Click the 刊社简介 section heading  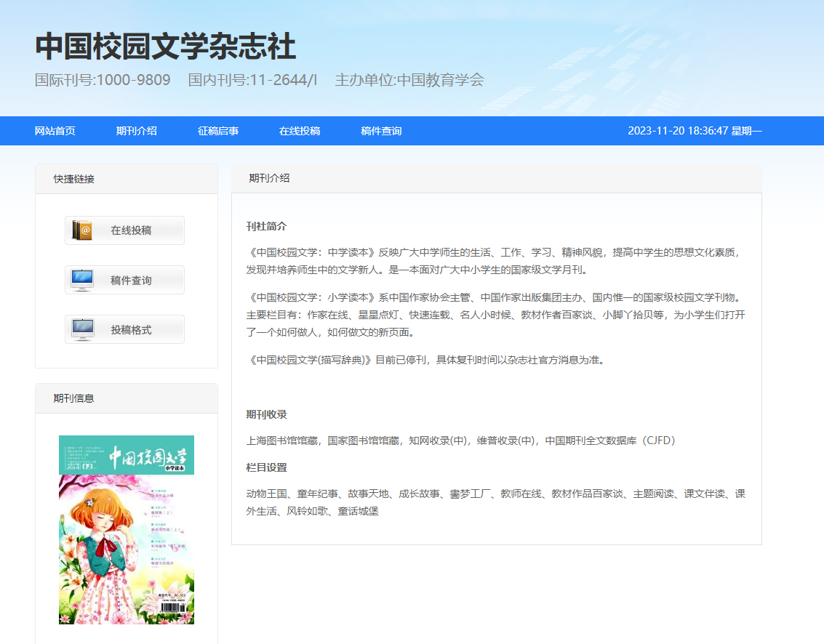[266, 226]
